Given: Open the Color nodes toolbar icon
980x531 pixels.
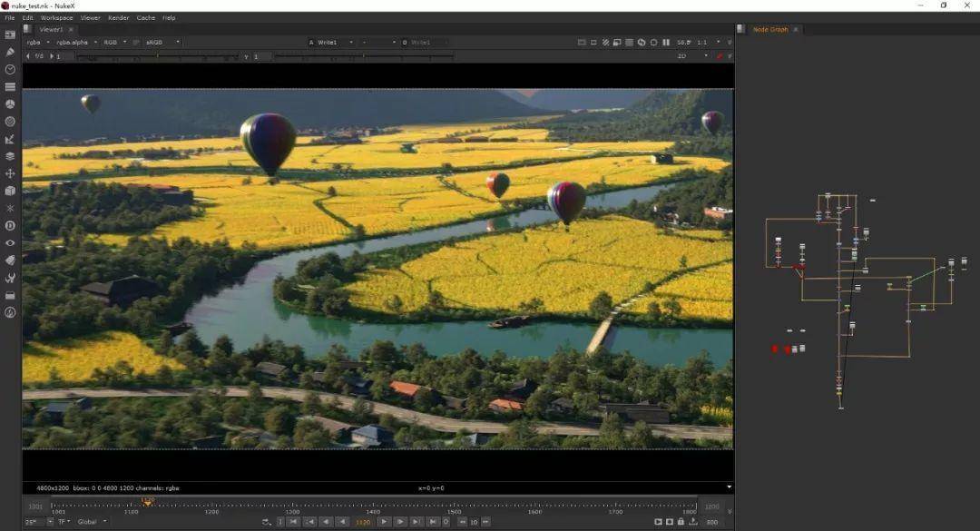Looking at the screenshot, I should pyautogui.click(x=10, y=104).
